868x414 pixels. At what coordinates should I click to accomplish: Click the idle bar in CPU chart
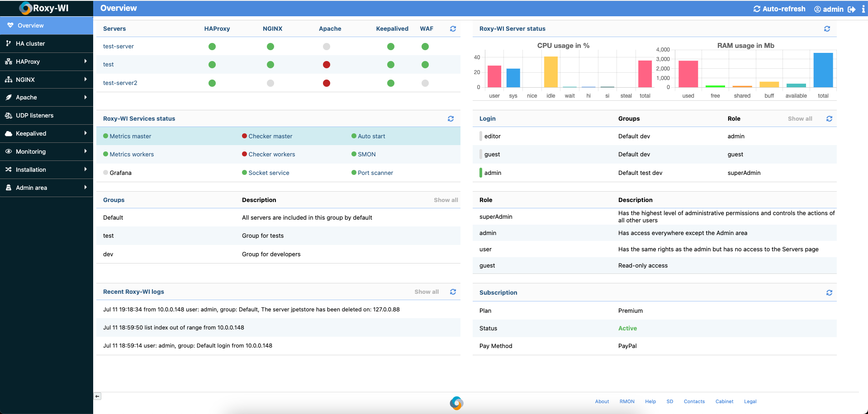click(551, 72)
